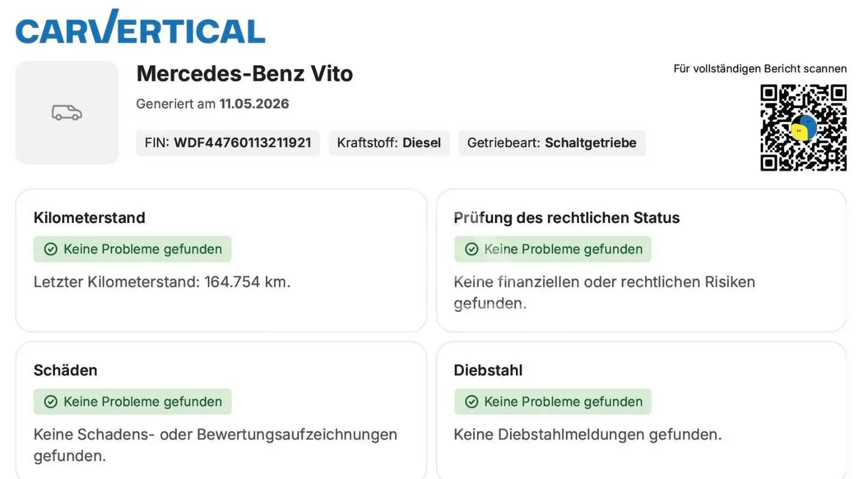
Task: Click the 'Letzter Kilometerstand: 164.754 km' text
Action: (x=162, y=282)
